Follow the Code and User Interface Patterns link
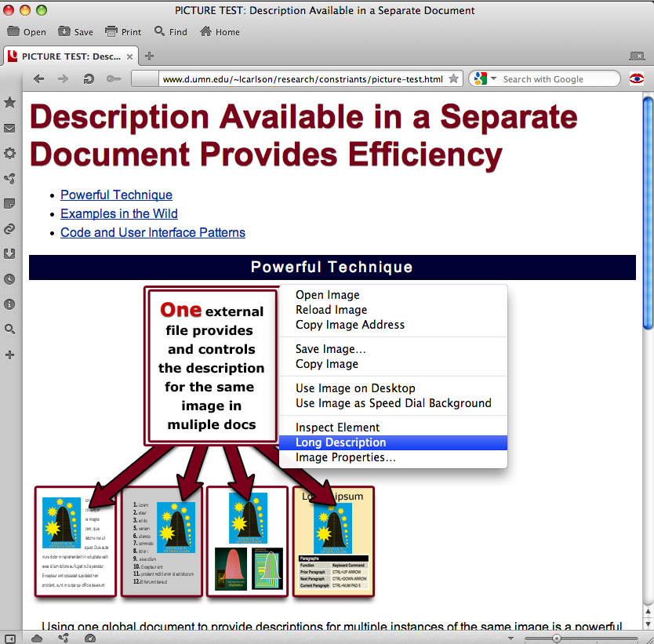Screen dimensions: 654x644 [x=153, y=232]
